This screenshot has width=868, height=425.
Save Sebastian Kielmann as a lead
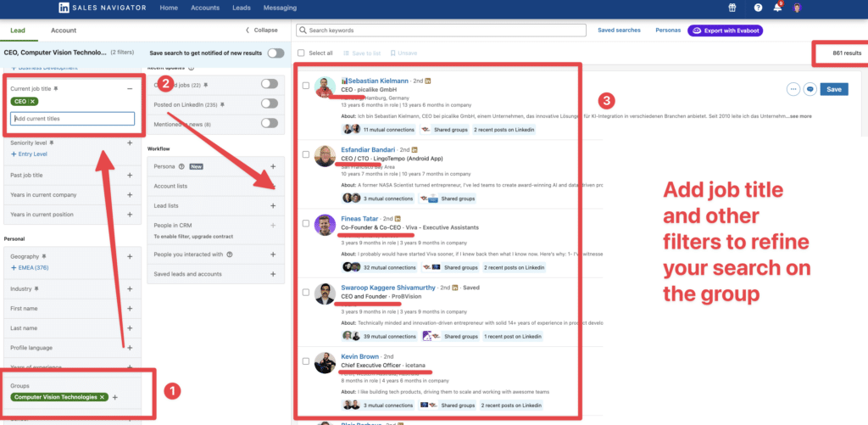click(834, 89)
